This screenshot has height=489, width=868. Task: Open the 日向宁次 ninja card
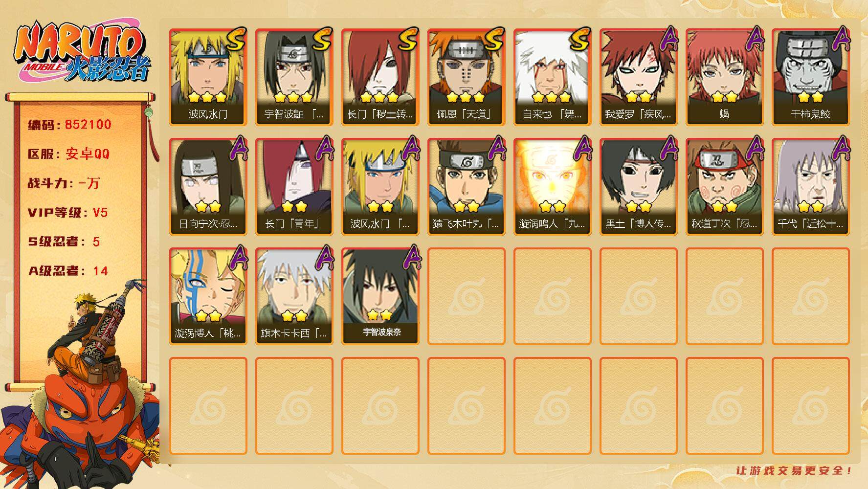[x=208, y=186]
